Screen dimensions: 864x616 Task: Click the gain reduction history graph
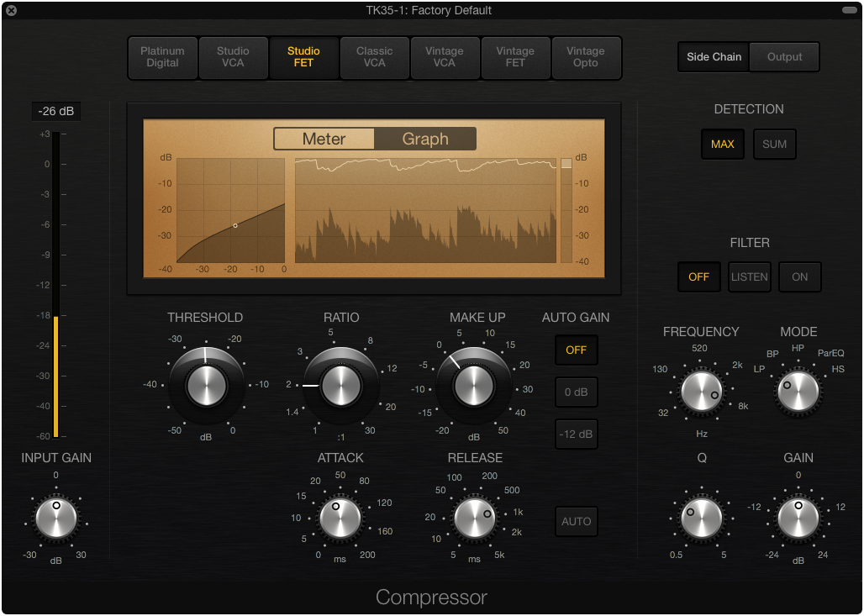tap(425, 210)
